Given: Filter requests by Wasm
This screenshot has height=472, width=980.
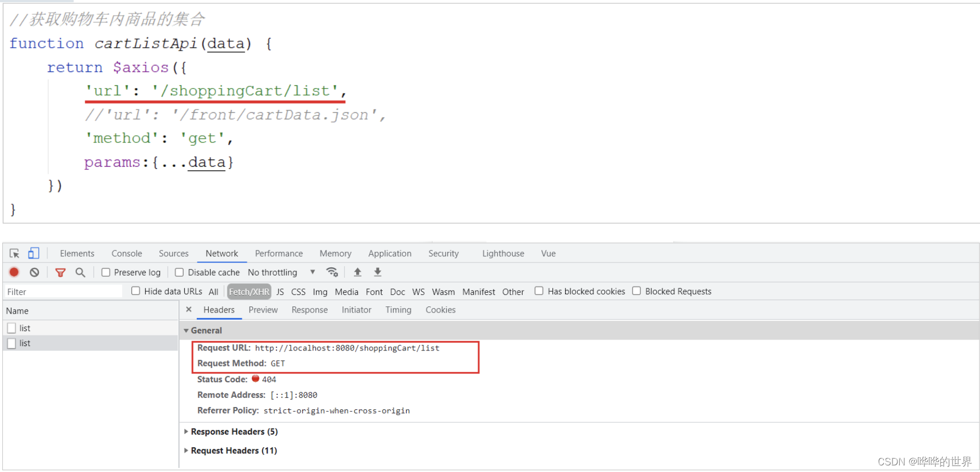Looking at the screenshot, I should click(x=443, y=292).
